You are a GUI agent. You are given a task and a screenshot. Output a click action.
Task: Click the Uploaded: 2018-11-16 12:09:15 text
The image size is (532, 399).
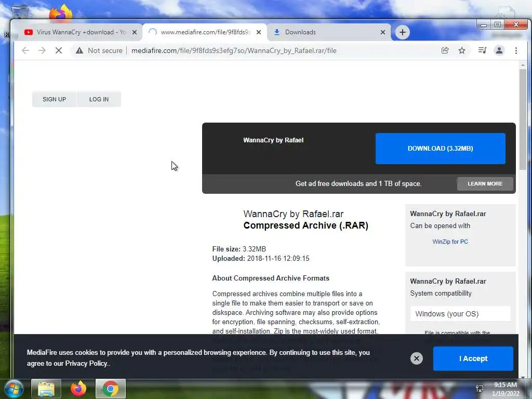[261, 259]
